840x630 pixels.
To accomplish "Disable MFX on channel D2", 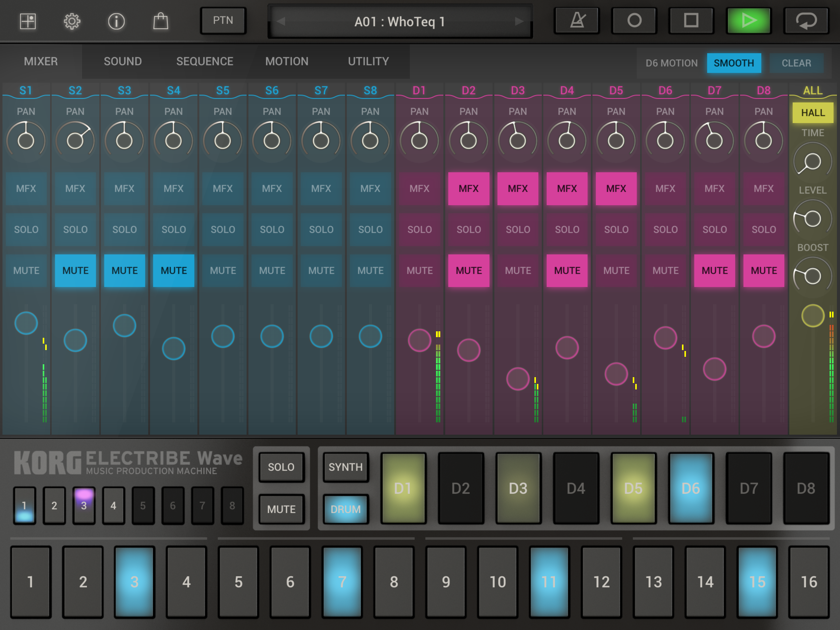I will tap(469, 189).
